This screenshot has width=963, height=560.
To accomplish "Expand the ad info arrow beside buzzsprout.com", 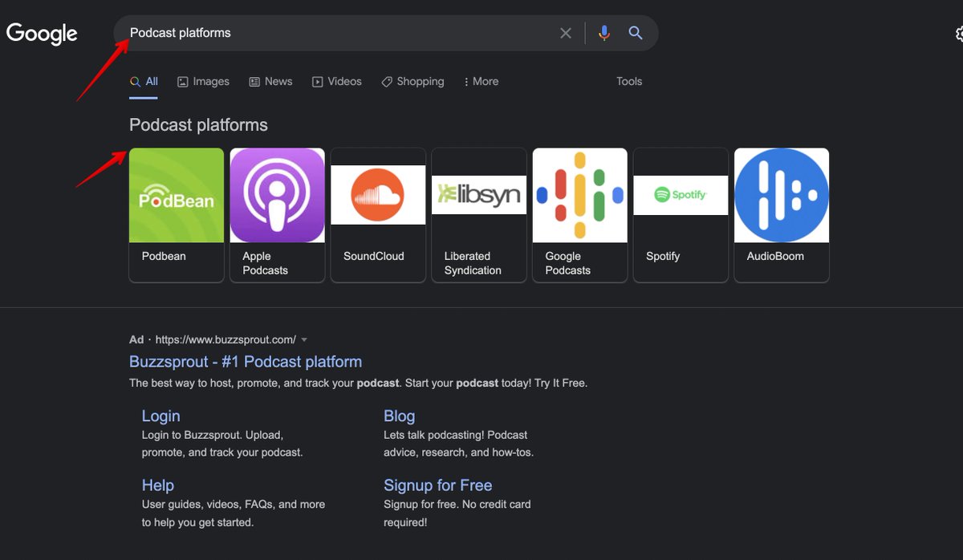I will pyautogui.click(x=304, y=340).
